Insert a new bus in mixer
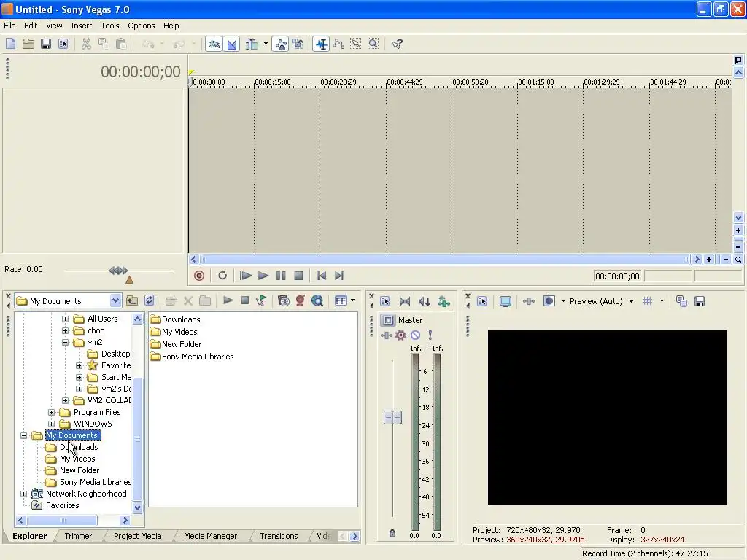Image resolution: width=747 pixels, height=560 pixels. pyautogui.click(x=444, y=301)
